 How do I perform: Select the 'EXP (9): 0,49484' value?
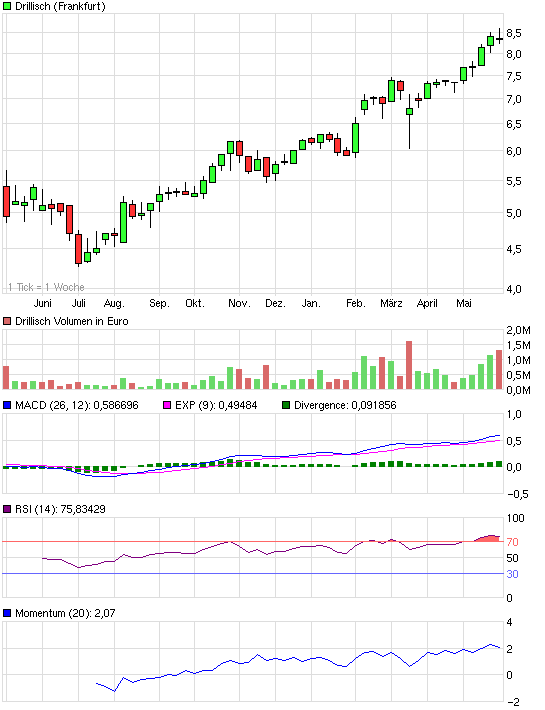(x=215, y=405)
